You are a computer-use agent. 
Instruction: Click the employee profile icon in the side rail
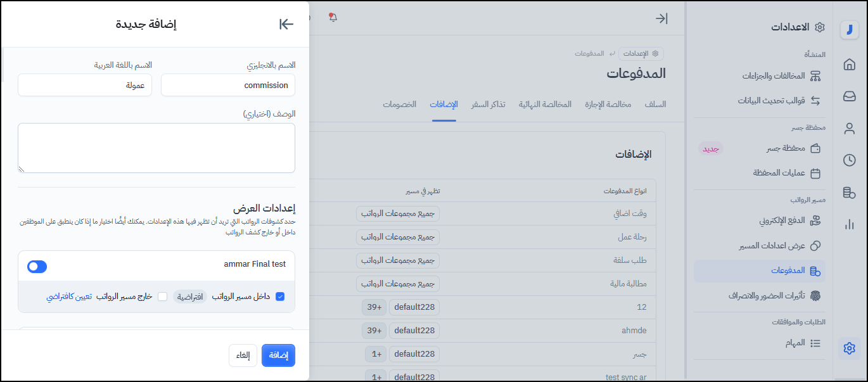tap(850, 129)
